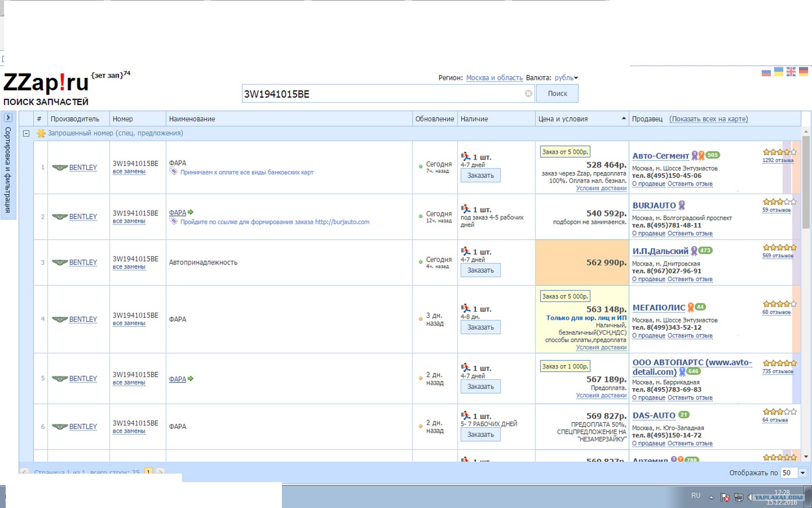Click the Производитель column header

coord(78,119)
